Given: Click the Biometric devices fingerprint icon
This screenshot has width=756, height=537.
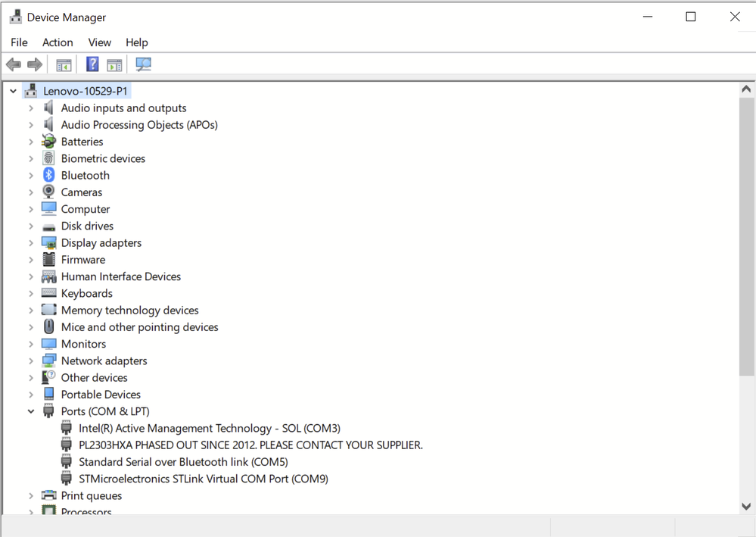Looking at the screenshot, I should click(48, 158).
